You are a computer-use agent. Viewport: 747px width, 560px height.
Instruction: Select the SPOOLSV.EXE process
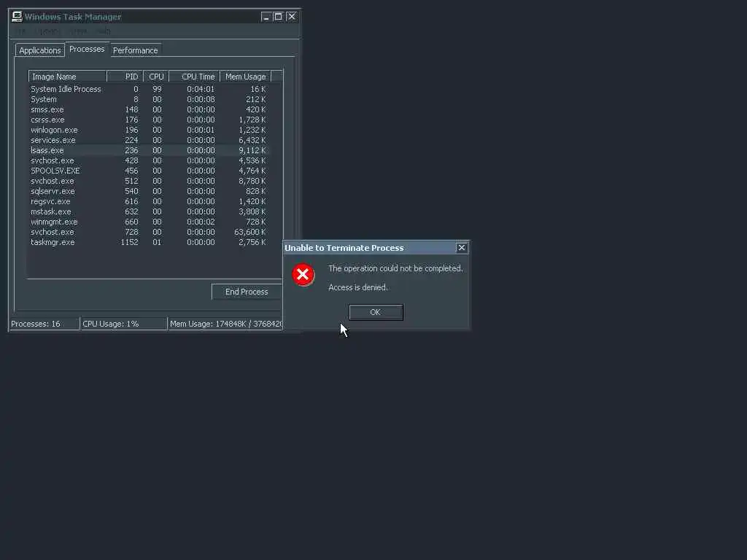[x=149, y=171]
